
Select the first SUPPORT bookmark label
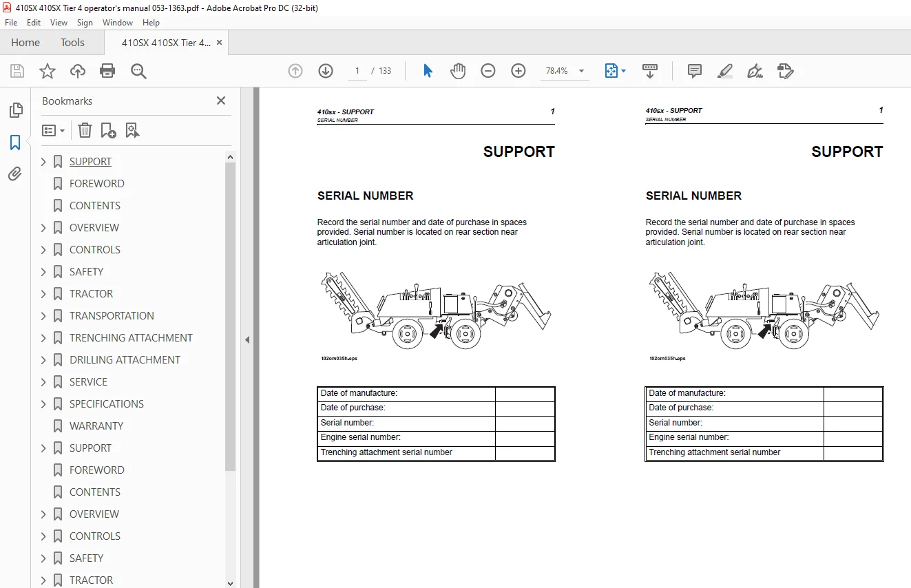pyautogui.click(x=90, y=162)
